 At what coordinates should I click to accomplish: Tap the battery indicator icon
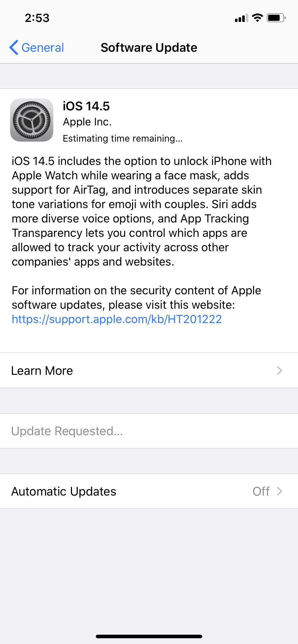[276, 18]
